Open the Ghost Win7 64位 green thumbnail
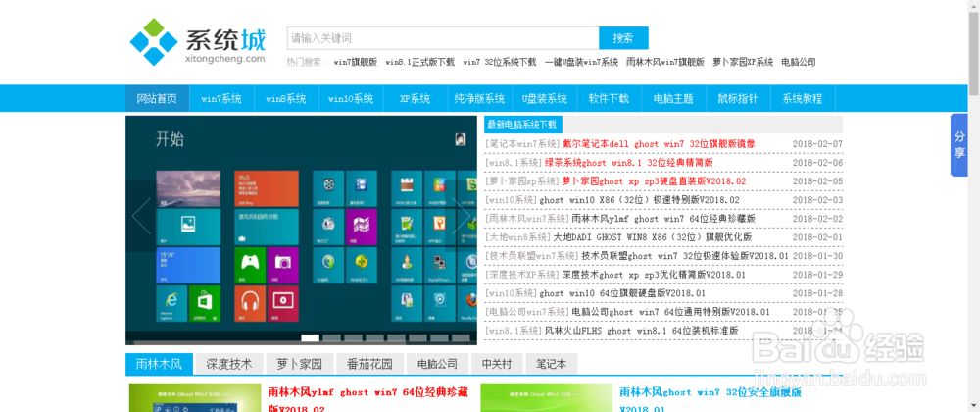 tap(195, 397)
